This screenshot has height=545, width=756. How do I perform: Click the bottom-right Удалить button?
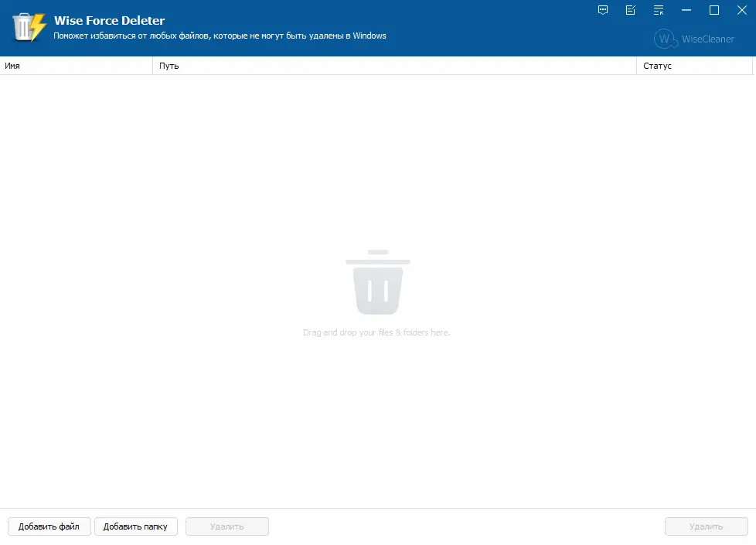pos(707,526)
